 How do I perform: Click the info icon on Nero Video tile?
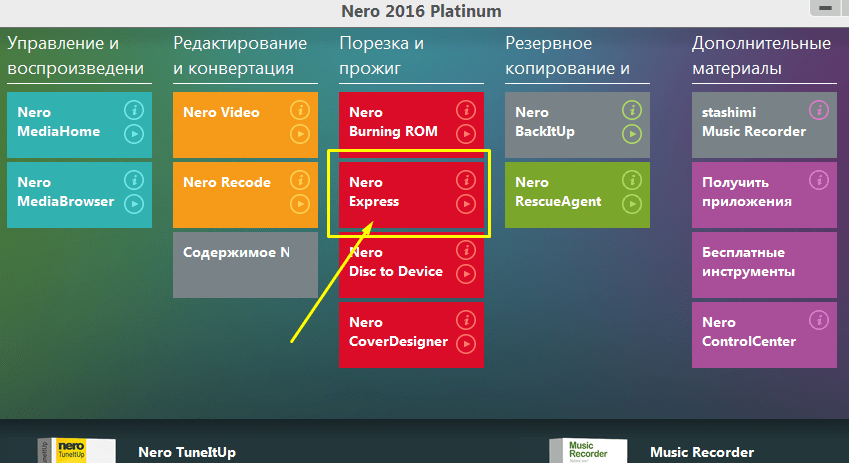point(300,110)
